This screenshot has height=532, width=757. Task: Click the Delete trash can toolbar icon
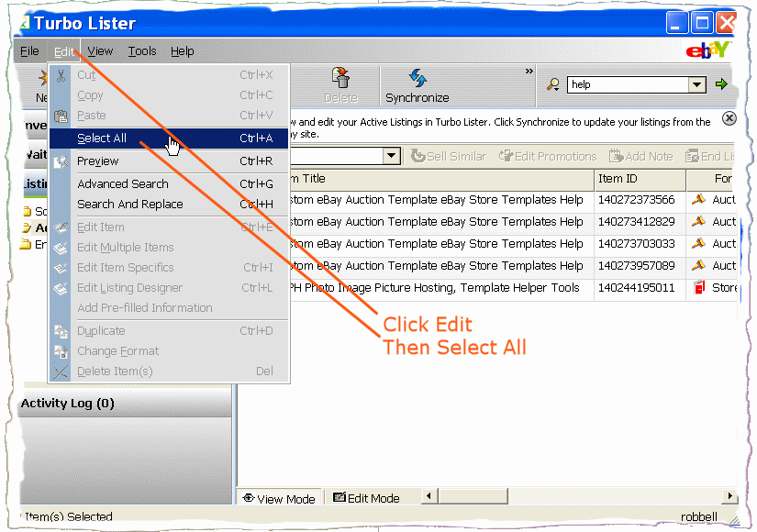[340, 78]
